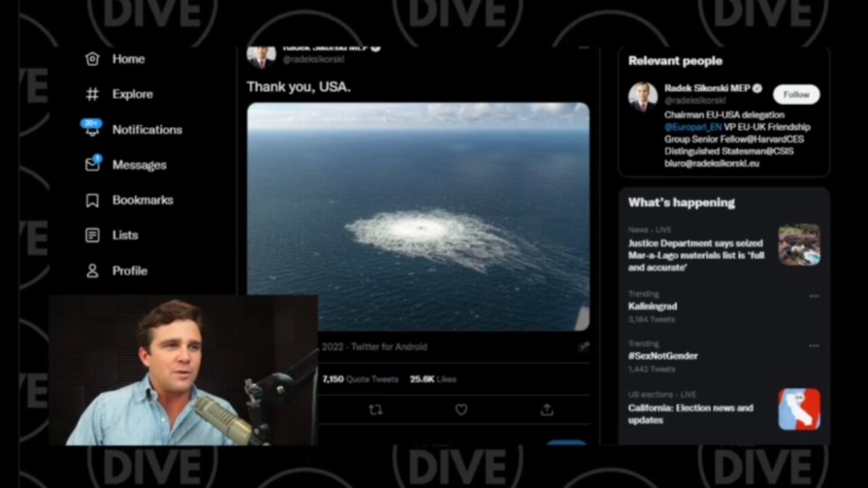Click the Thank you, USA. tweet text
868x488 pixels.
298,87
